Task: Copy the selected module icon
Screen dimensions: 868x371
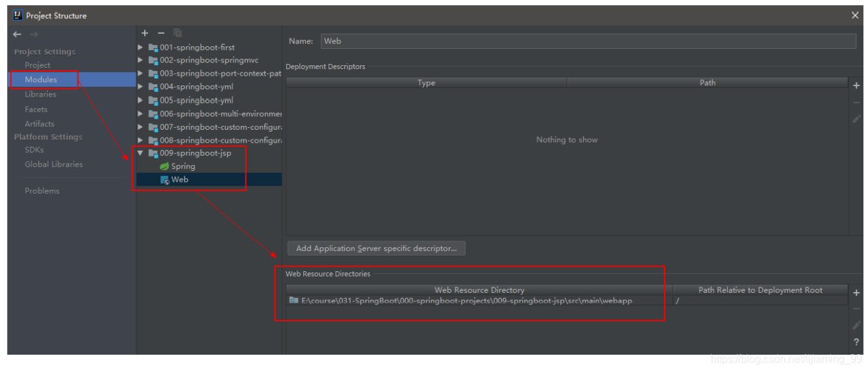Action: [x=177, y=33]
